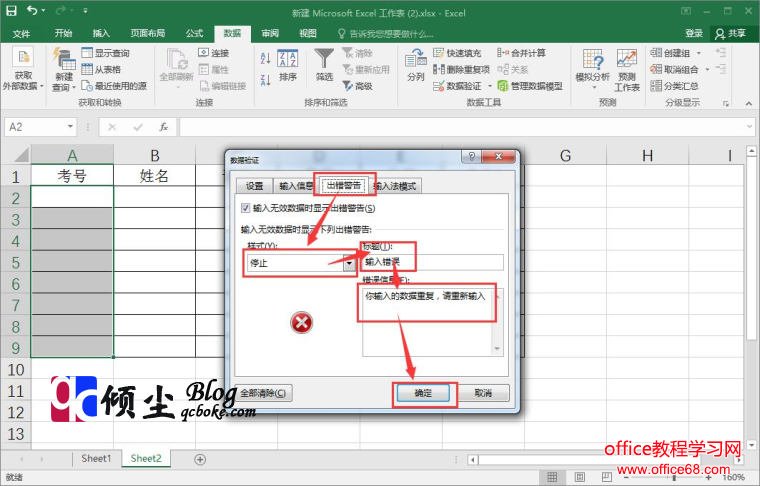The image size is (760, 486).
Task: Click the zoom slider in status bar
Action: 674,478
